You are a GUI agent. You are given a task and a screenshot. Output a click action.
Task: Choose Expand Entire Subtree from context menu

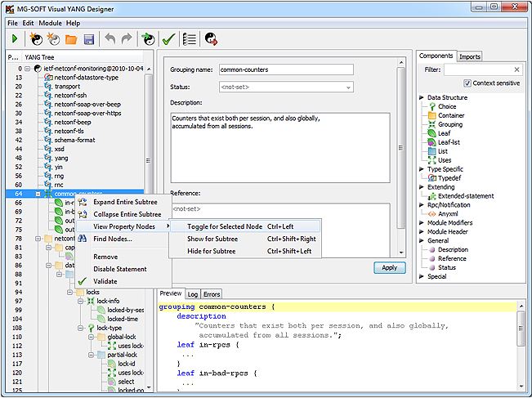(x=123, y=202)
